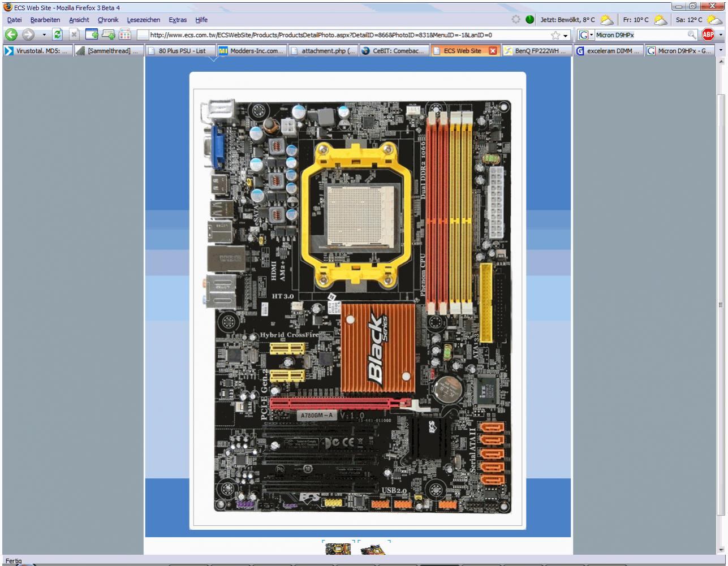Select the first motherboard thumbnail below photo
The height and width of the screenshot is (566, 728).
click(x=338, y=548)
